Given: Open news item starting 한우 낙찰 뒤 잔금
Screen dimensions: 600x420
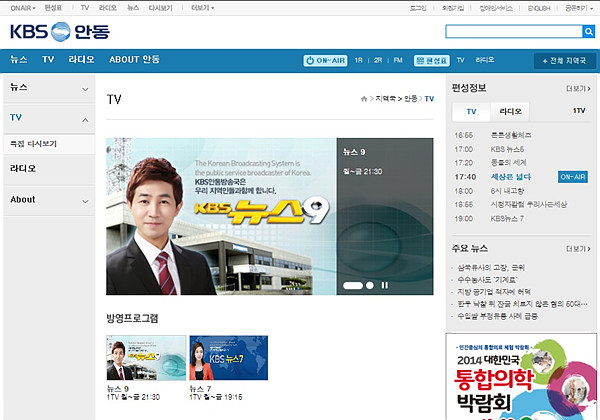Looking at the screenshot, I should (x=522, y=304).
